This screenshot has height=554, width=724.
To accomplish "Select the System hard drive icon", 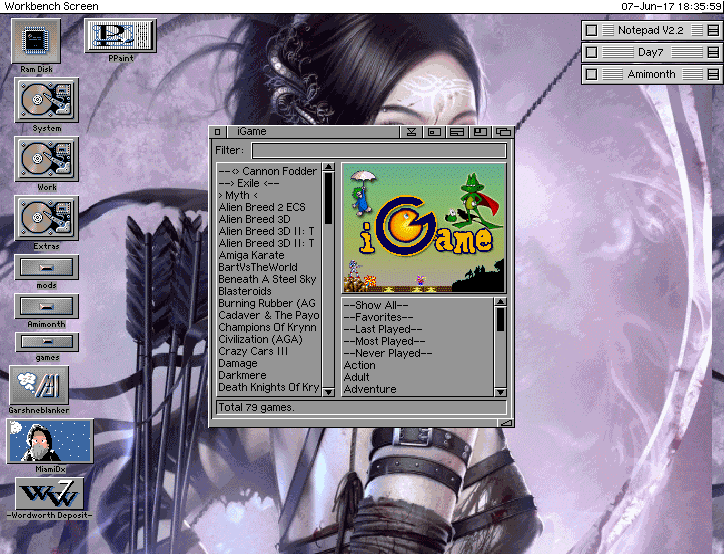I will tap(47, 100).
